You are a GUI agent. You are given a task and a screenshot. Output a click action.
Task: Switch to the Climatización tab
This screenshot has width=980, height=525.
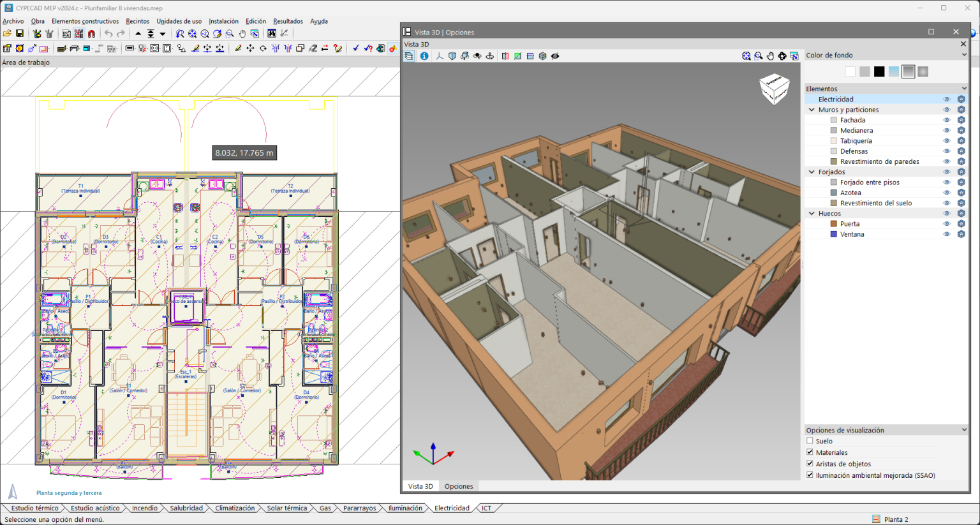coord(235,508)
